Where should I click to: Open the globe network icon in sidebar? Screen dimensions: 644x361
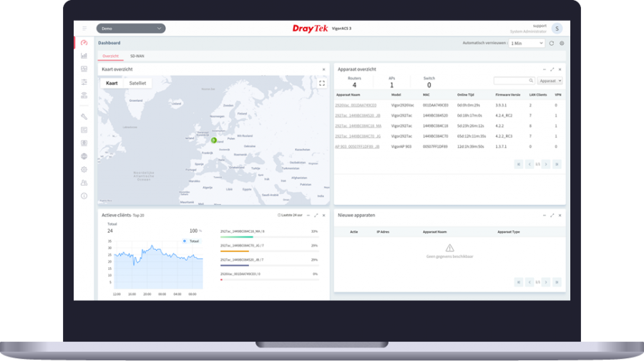click(x=84, y=156)
